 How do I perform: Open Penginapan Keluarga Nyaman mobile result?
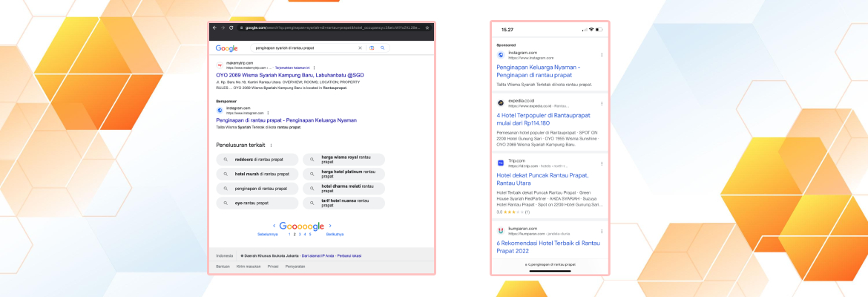(539, 71)
